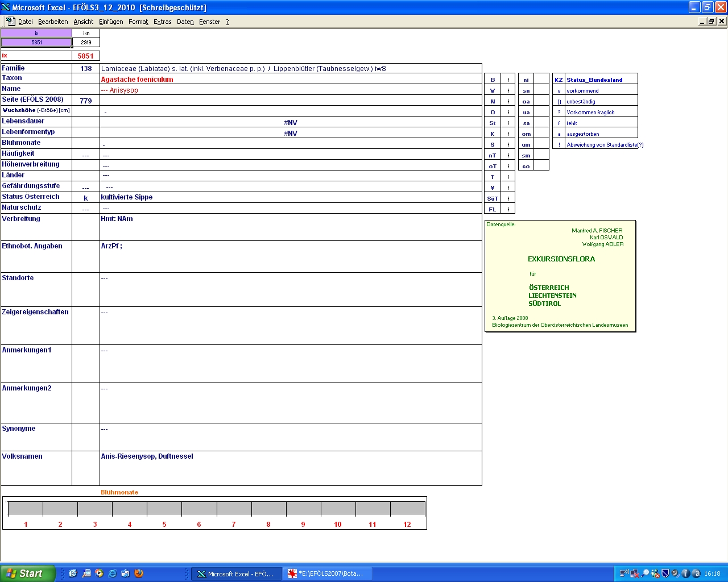Click the Volksnamen cell 'Anis-Riesenysop, Duftnessel'
This screenshot has height=582, width=728.
click(x=291, y=468)
